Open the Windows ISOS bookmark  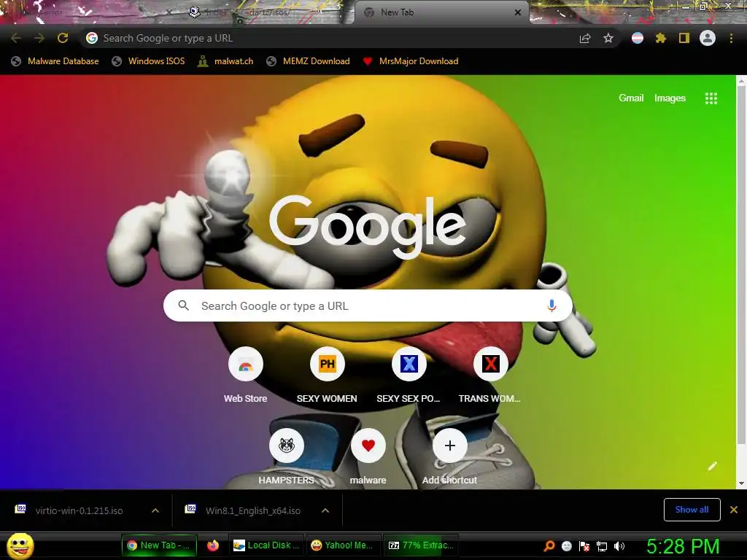[x=148, y=61]
